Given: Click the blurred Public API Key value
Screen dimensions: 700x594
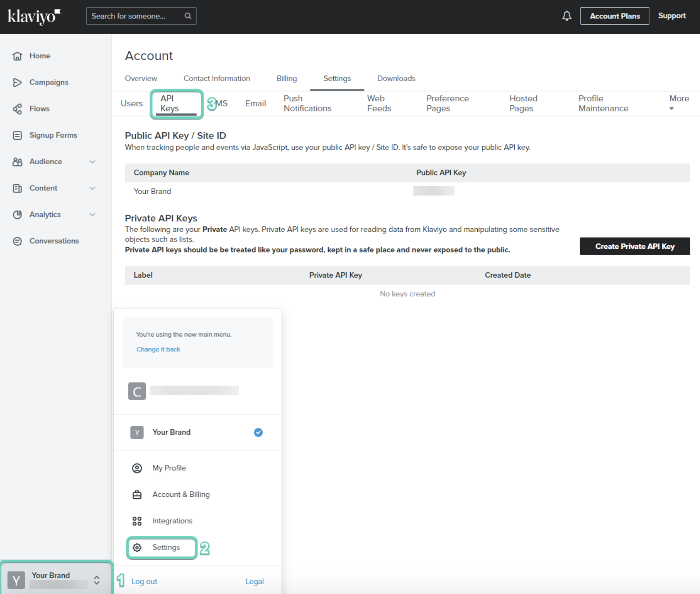Looking at the screenshot, I should 434,191.
